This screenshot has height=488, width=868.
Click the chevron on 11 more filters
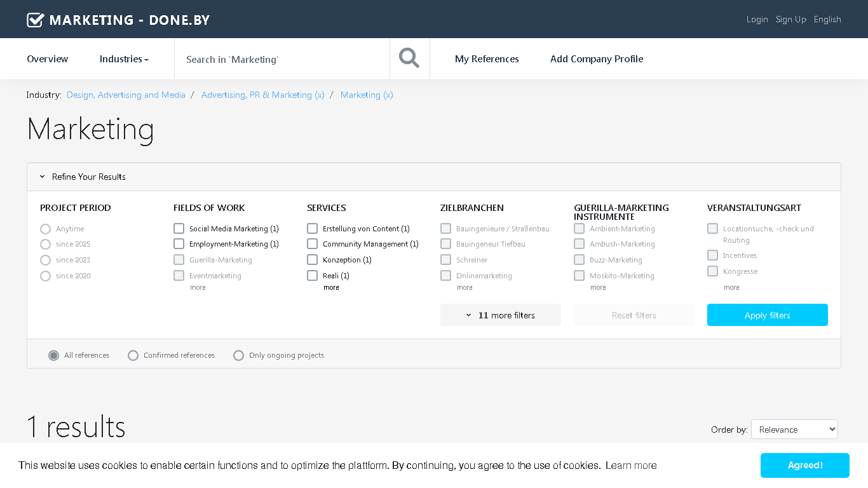pyautogui.click(x=469, y=315)
